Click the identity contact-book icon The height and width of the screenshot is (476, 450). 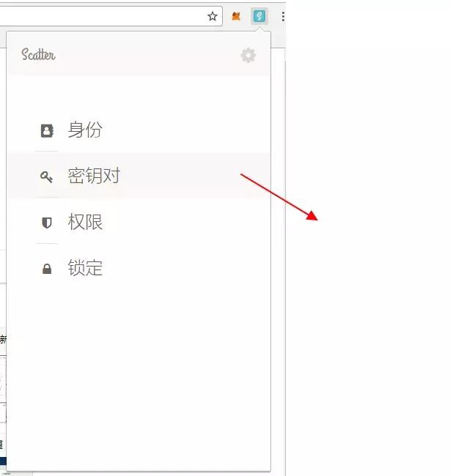click(47, 130)
